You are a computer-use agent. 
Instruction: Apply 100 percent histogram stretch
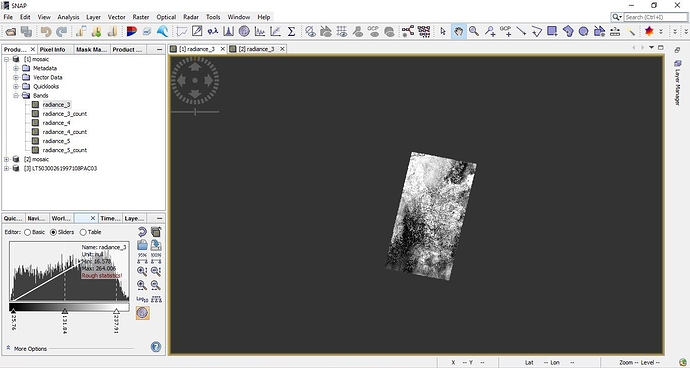156,258
